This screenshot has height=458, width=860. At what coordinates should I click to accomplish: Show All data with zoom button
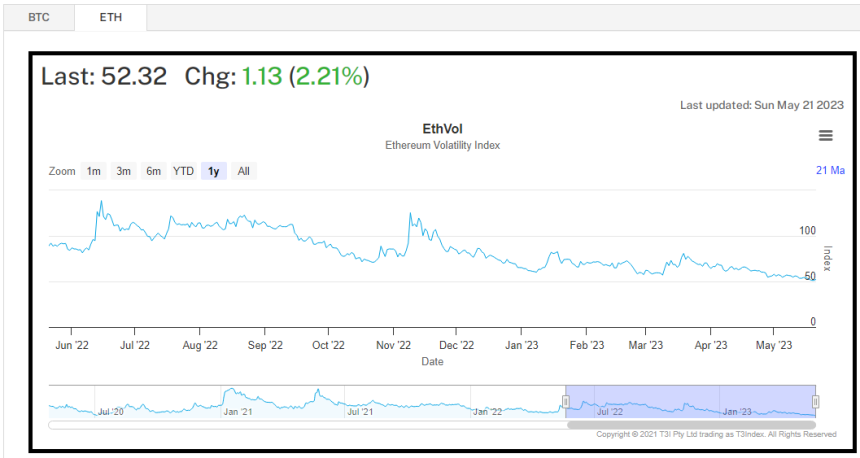tap(243, 171)
